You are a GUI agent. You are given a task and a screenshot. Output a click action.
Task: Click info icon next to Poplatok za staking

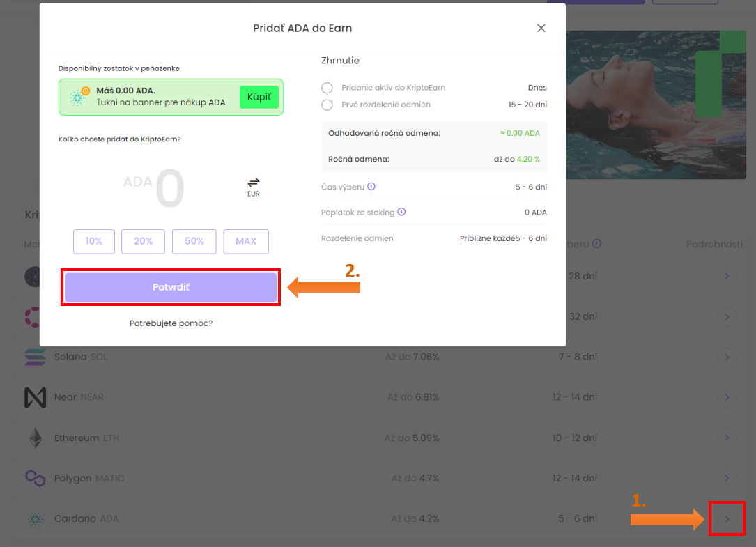401,213
